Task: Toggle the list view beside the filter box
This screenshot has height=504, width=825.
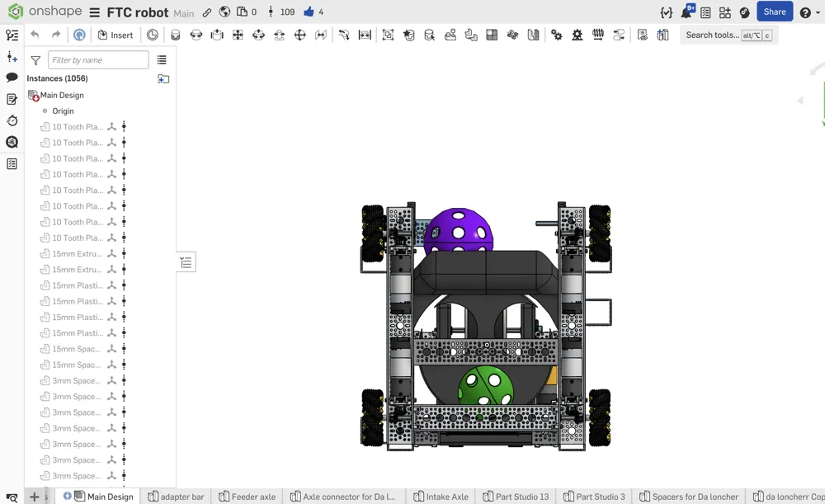Action: click(162, 59)
